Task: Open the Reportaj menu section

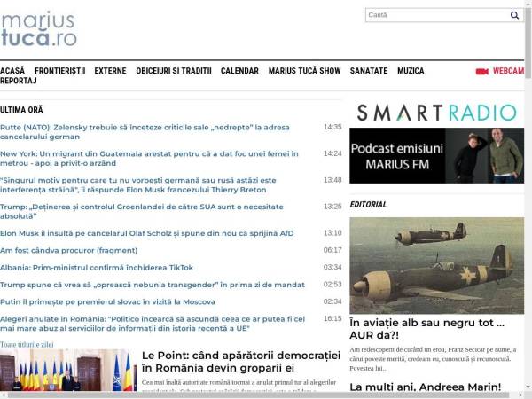Action: (19, 81)
